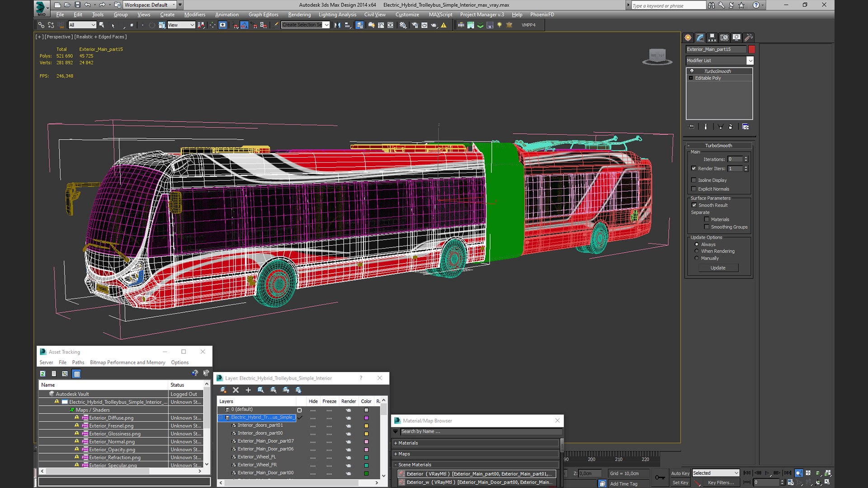Click Show End Result toggle icon

(705, 127)
